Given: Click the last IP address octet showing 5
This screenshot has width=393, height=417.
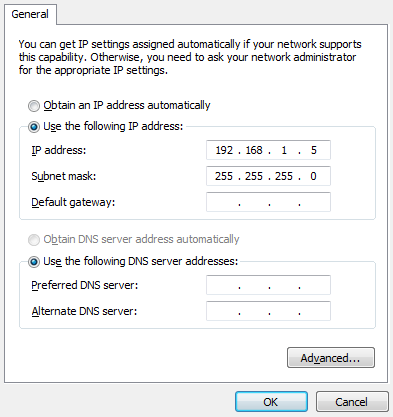Looking at the screenshot, I should [x=314, y=150].
